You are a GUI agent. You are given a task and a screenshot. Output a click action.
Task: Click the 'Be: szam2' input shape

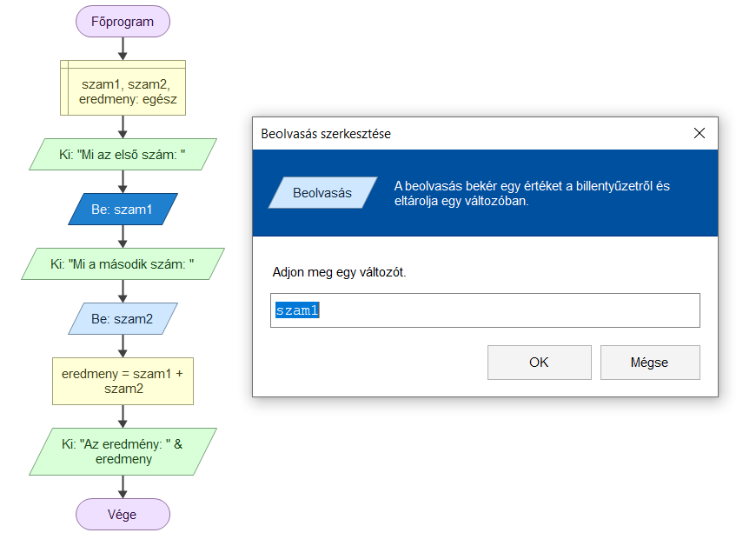123,319
